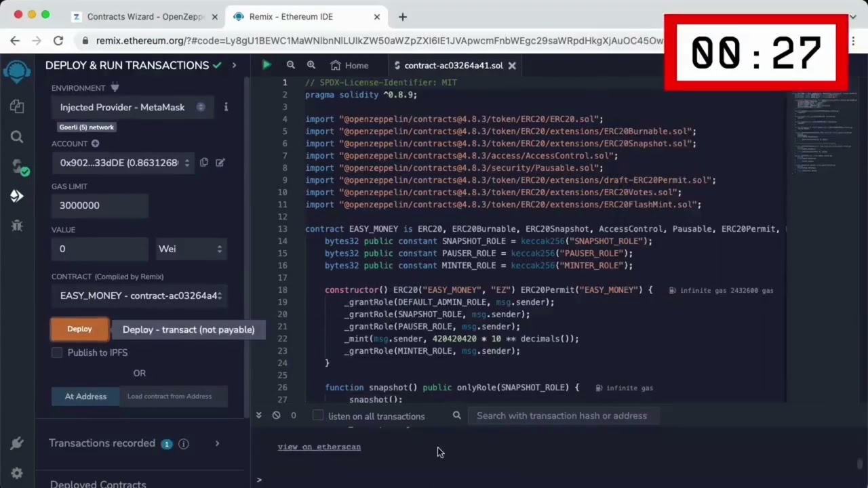Click Transactions recorded info icon
This screenshot has width=868, height=488.
point(183,444)
